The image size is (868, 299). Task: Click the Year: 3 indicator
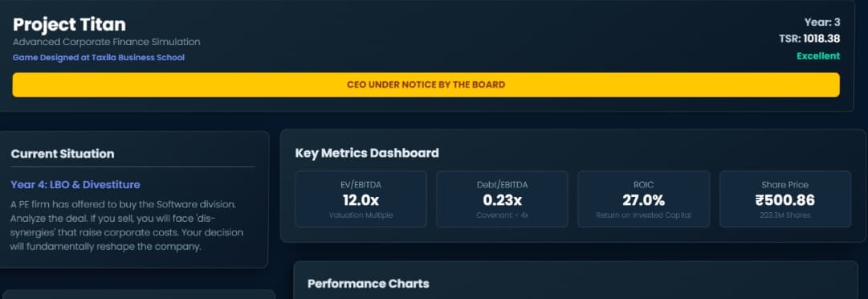822,23
